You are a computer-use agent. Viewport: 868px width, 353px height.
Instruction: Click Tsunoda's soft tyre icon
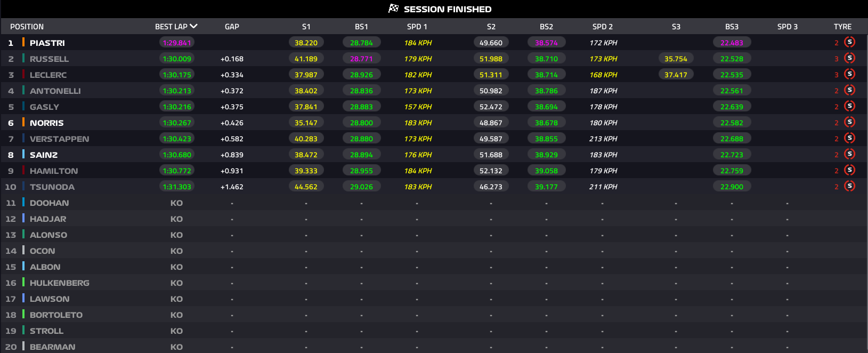pyautogui.click(x=849, y=186)
